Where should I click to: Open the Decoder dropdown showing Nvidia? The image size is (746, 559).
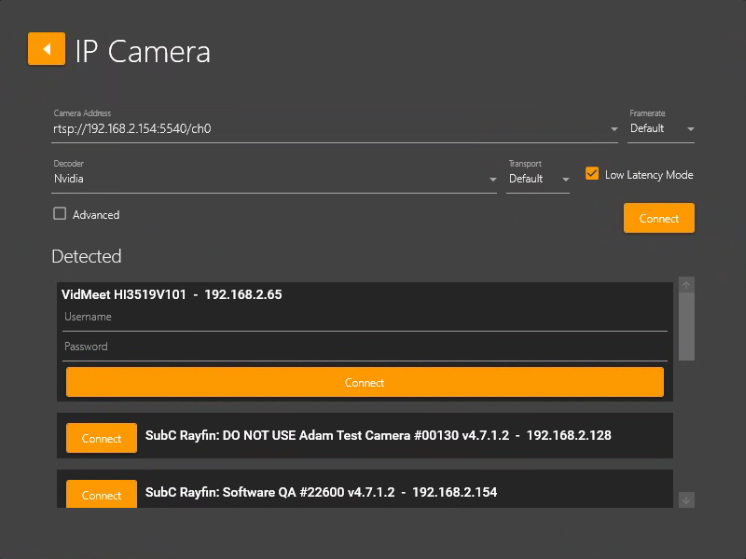tap(275, 179)
